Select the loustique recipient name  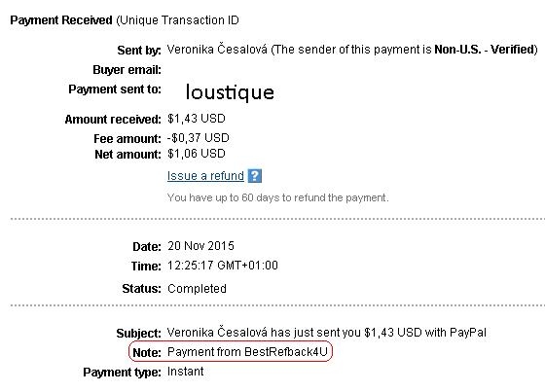[x=230, y=92]
